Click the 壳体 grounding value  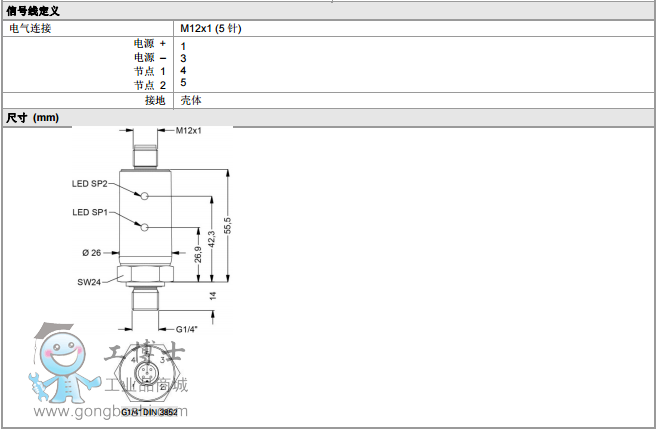(x=191, y=100)
